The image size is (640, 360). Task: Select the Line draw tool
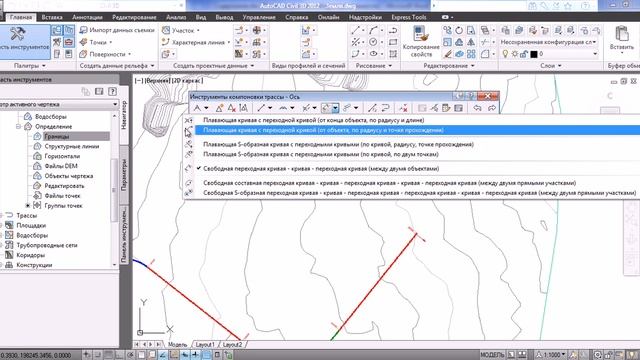click(x=356, y=30)
